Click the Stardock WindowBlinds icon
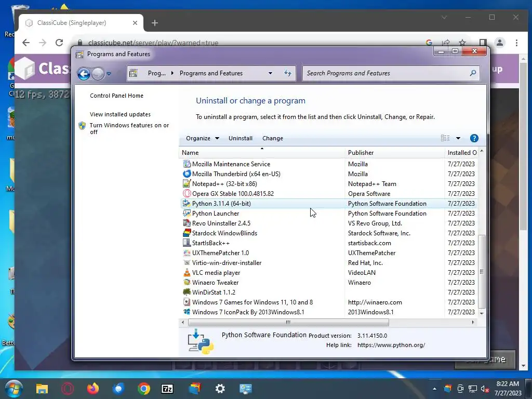 coord(187,233)
